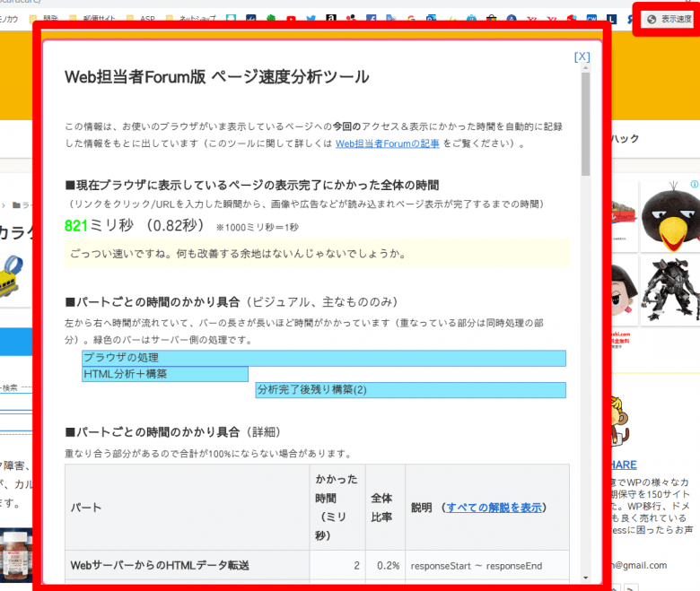Open the Facebook bookmark icon
The height and width of the screenshot is (591, 700).
(x=371, y=19)
